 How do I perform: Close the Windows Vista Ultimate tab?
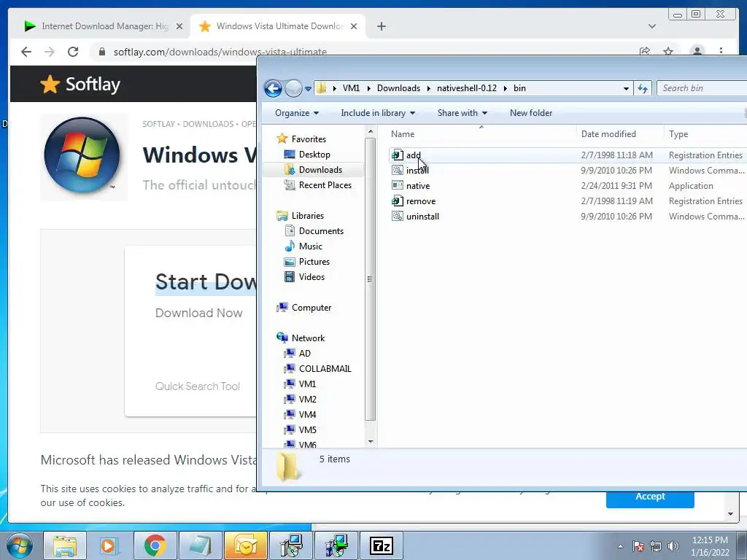354,26
